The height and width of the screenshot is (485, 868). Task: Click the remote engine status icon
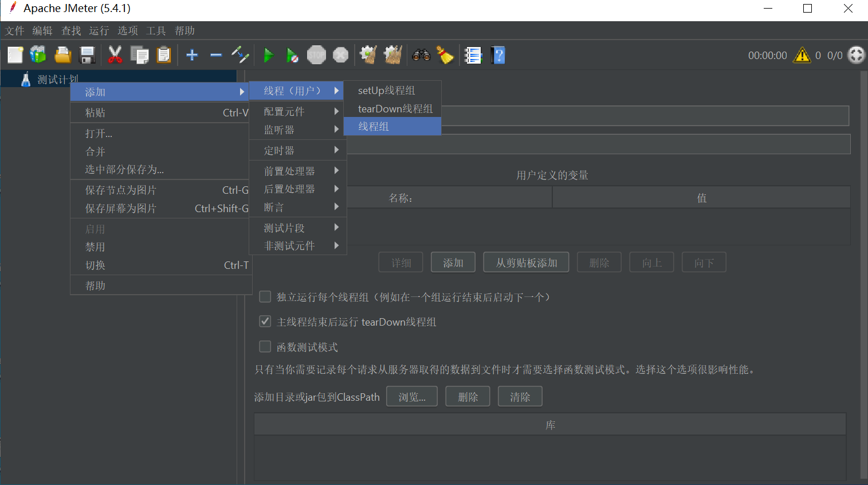pyautogui.click(x=856, y=55)
